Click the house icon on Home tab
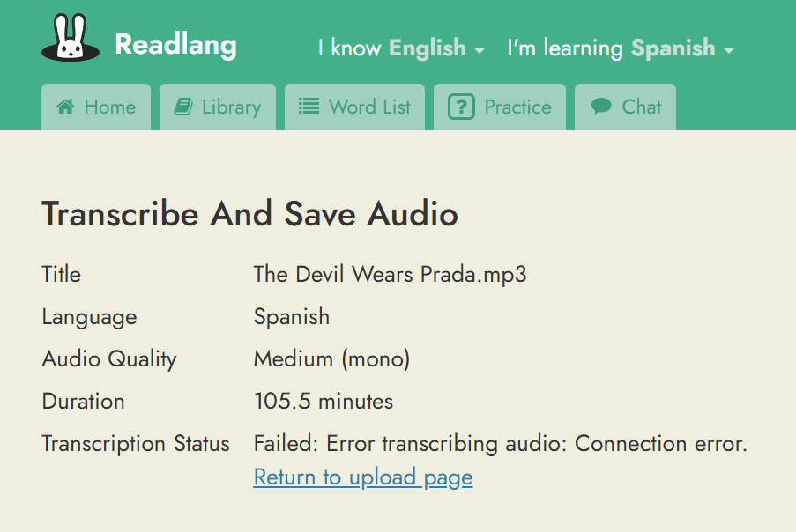Viewport: 796px width, 532px height. click(x=65, y=107)
